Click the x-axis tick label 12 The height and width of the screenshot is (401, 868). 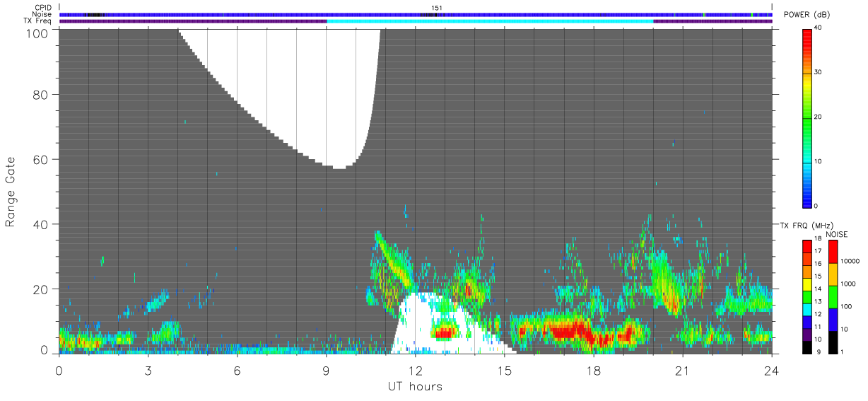(x=415, y=370)
